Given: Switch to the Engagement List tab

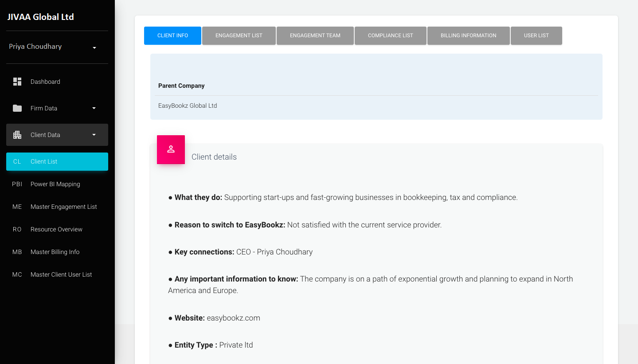Looking at the screenshot, I should tap(239, 35).
